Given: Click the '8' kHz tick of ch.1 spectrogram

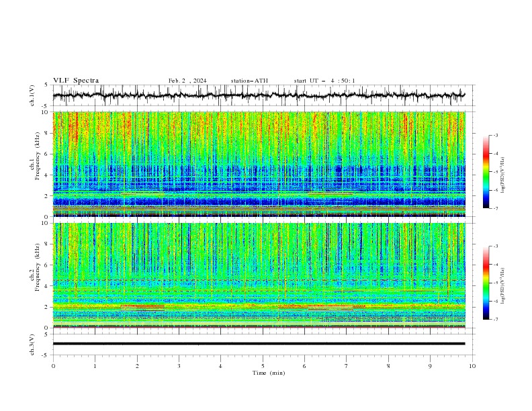Looking at the screenshot, I should click(48, 133).
